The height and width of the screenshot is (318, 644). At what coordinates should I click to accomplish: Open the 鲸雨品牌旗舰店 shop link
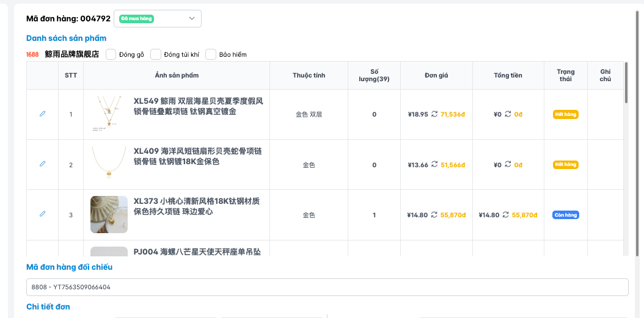(x=71, y=54)
